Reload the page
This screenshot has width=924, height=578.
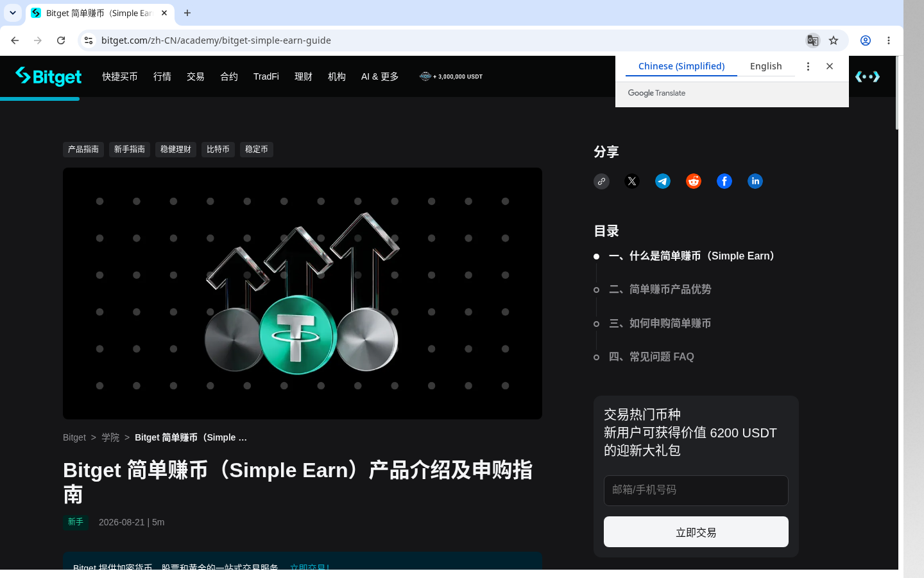(61, 40)
